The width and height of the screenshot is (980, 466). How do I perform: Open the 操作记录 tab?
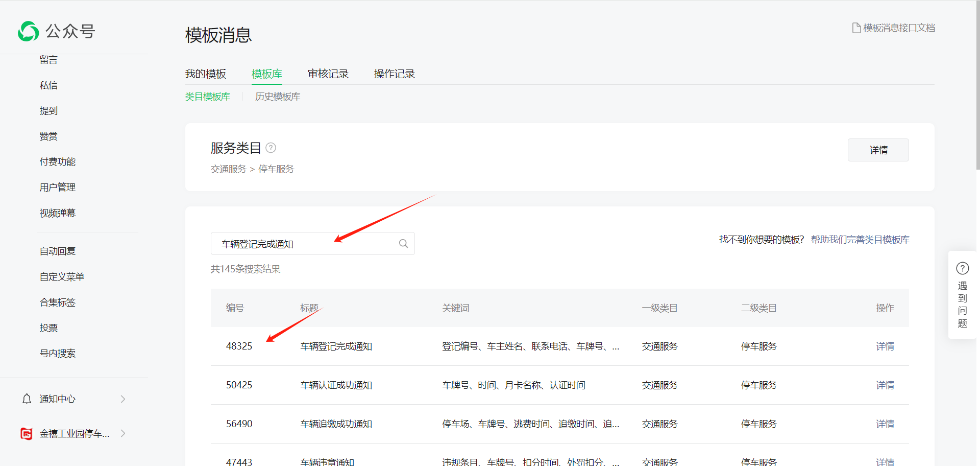(x=395, y=74)
